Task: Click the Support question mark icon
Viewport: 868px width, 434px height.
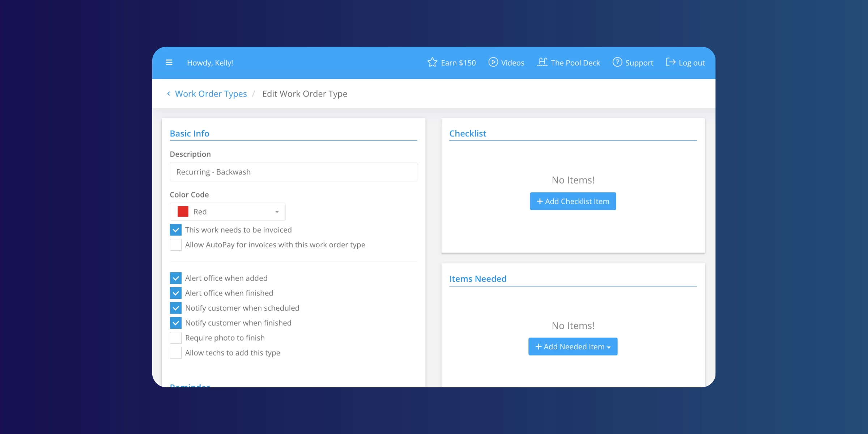Action: 617,62
